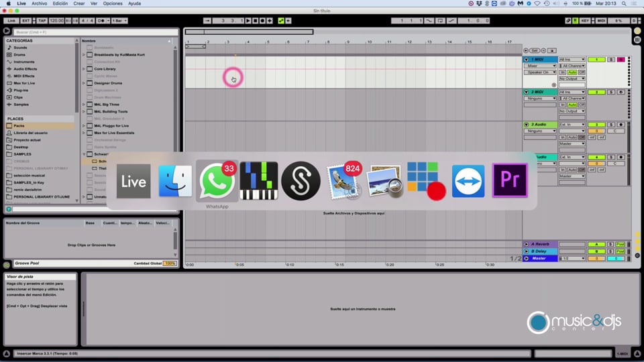Select the Finder icon in app switcher

(175, 181)
